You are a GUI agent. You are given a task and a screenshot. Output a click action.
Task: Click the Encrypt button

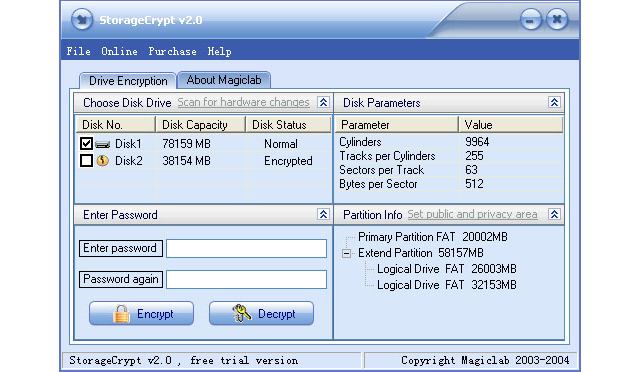point(141,314)
